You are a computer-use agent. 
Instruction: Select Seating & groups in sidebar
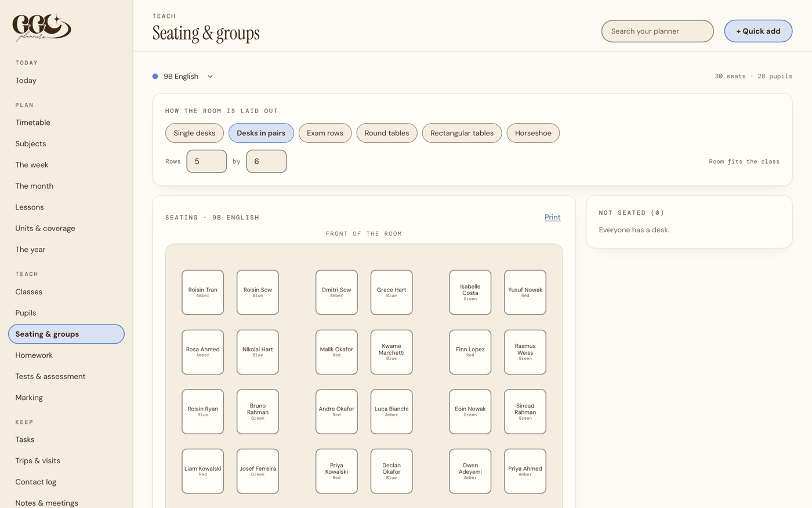click(66, 334)
